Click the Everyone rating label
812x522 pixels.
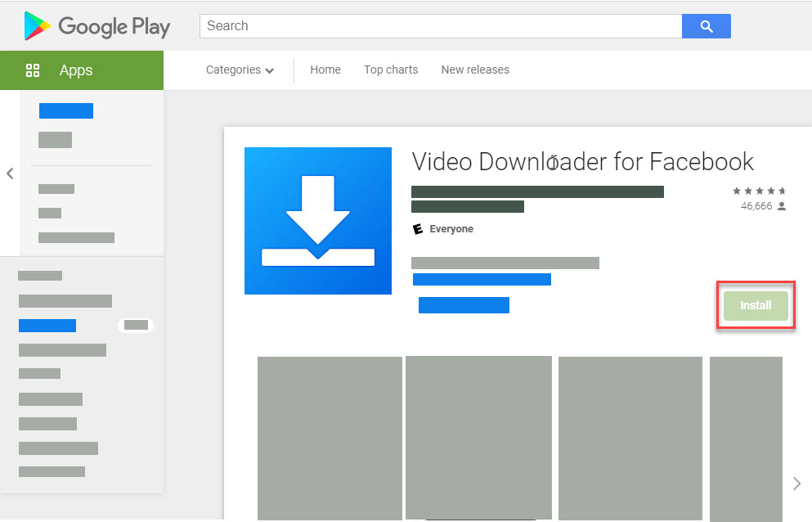[451, 228]
